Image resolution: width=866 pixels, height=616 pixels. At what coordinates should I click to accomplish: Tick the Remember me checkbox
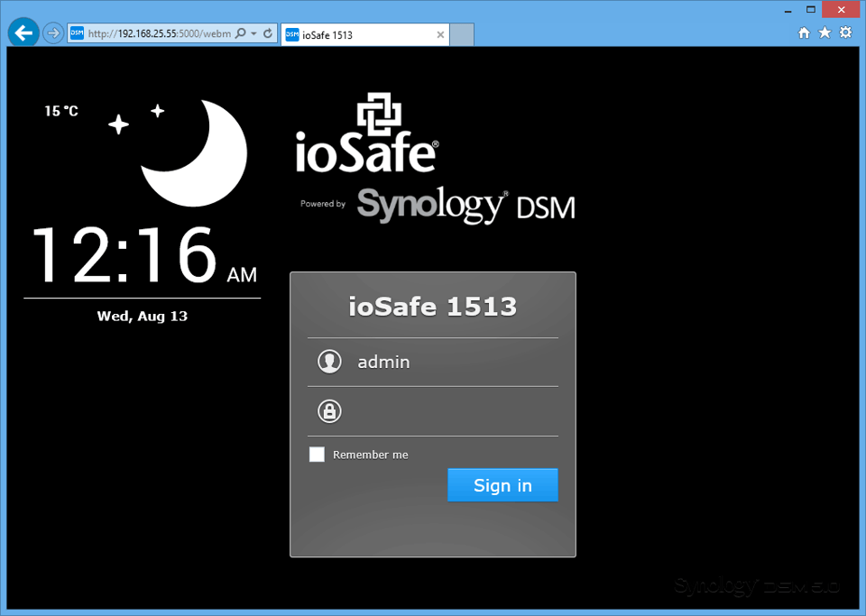pos(317,455)
